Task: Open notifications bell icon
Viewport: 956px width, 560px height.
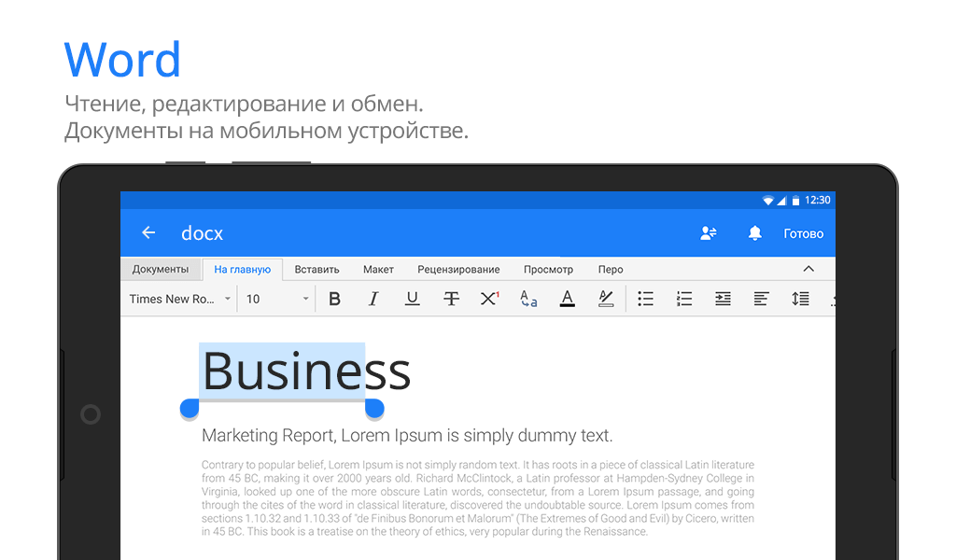Action: click(754, 232)
